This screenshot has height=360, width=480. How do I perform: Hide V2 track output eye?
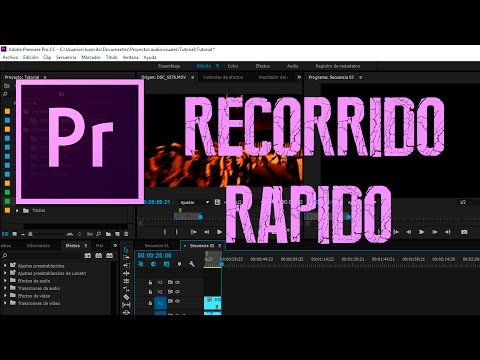pyautogui.click(x=177, y=292)
